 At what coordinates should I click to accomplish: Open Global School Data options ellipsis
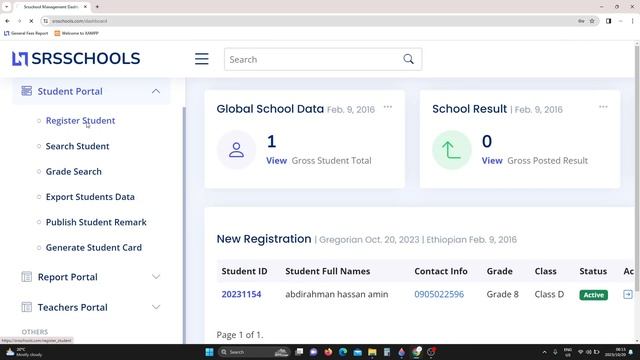[388, 108]
